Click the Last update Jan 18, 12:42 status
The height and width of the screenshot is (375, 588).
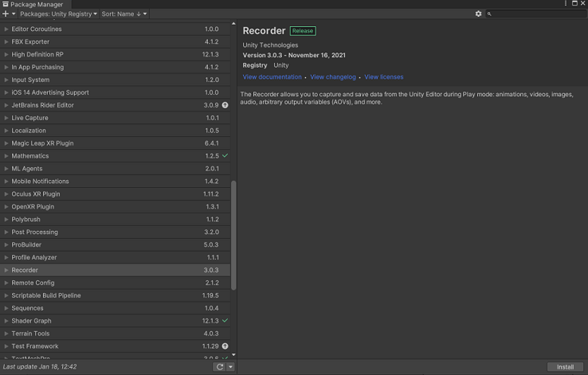click(40, 367)
